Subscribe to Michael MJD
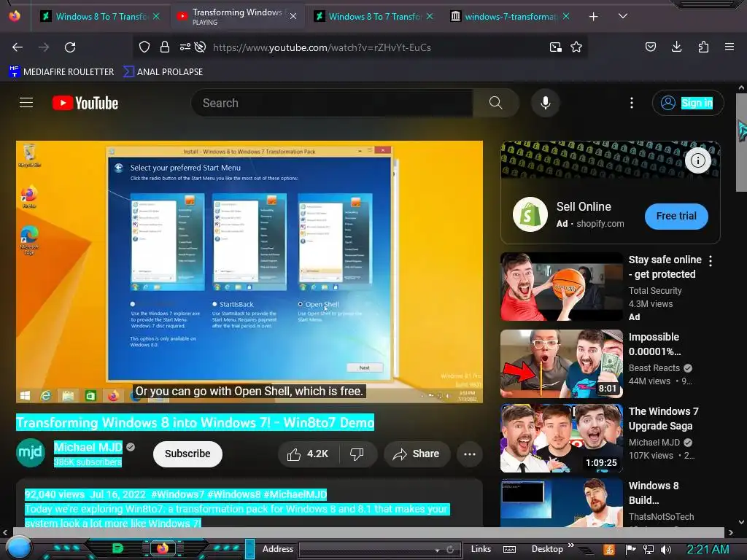The image size is (747, 560). [187, 454]
